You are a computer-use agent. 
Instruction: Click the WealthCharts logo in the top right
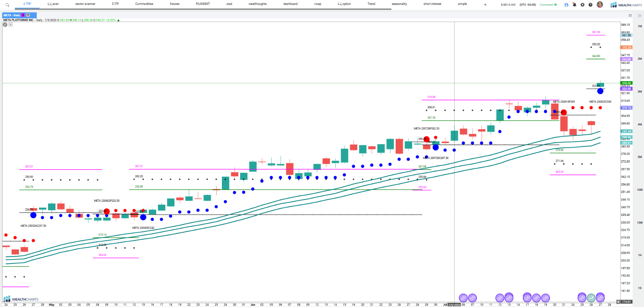point(626,5)
